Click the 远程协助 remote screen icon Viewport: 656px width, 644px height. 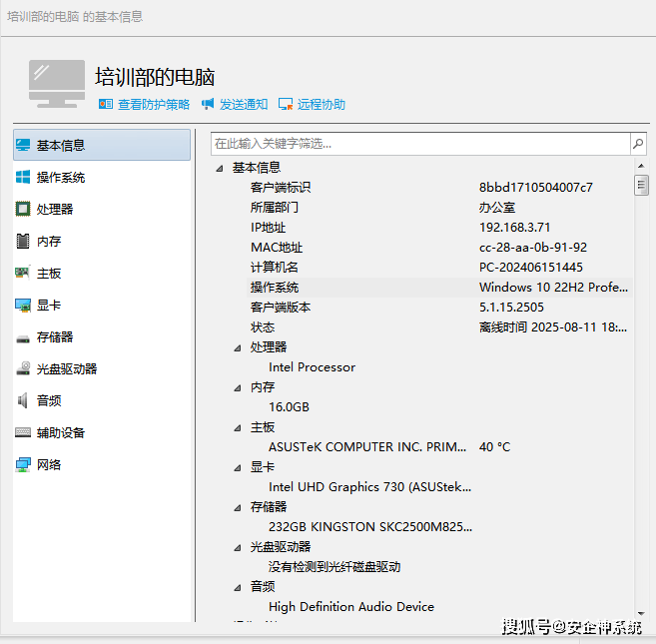pos(286,104)
